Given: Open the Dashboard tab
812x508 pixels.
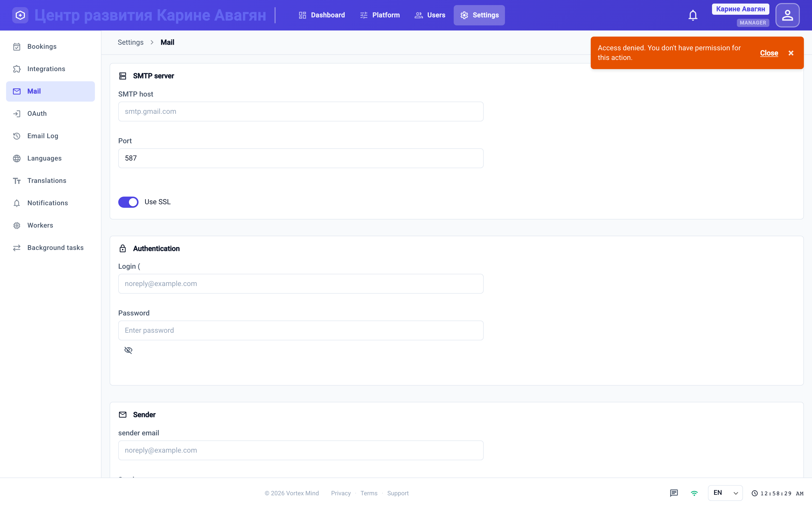Looking at the screenshot, I should [x=322, y=15].
